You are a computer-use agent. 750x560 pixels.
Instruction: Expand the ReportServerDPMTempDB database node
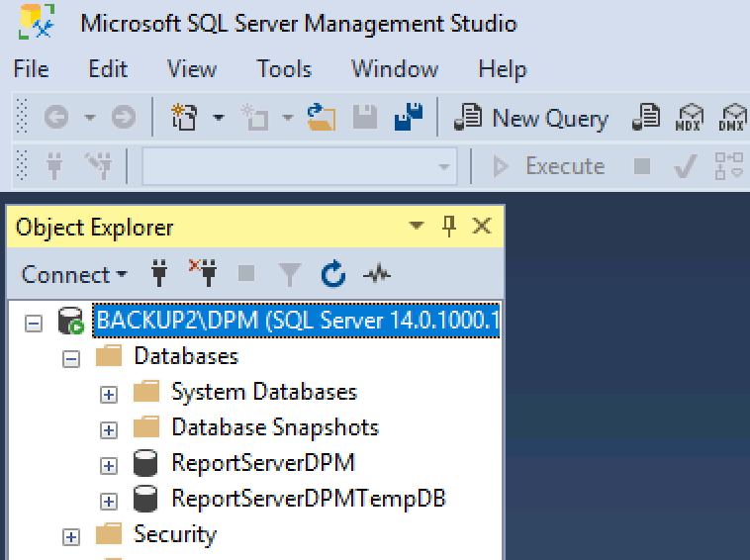pos(109,502)
